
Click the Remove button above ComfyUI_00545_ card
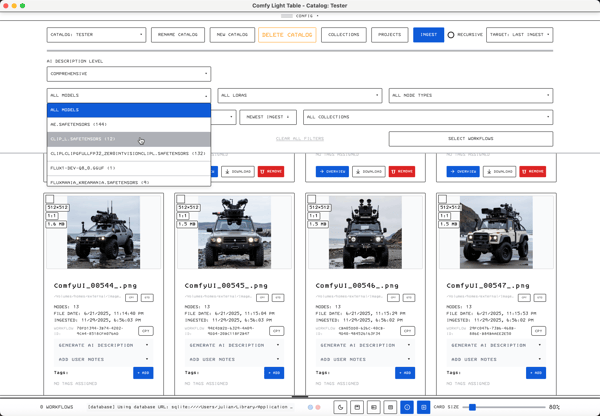point(271,171)
